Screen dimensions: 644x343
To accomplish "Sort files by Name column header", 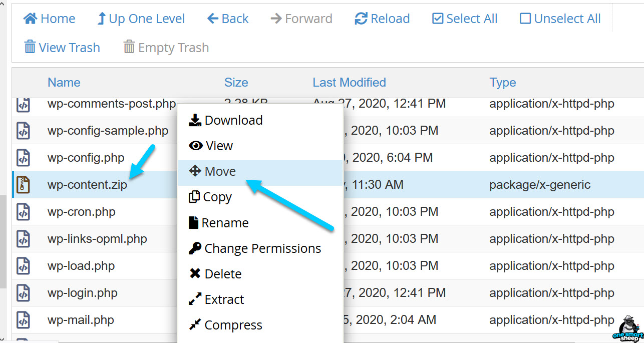I will (x=64, y=82).
